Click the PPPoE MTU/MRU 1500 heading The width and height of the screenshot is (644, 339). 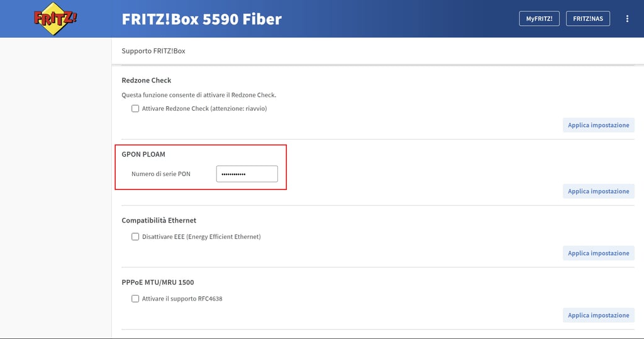158,282
